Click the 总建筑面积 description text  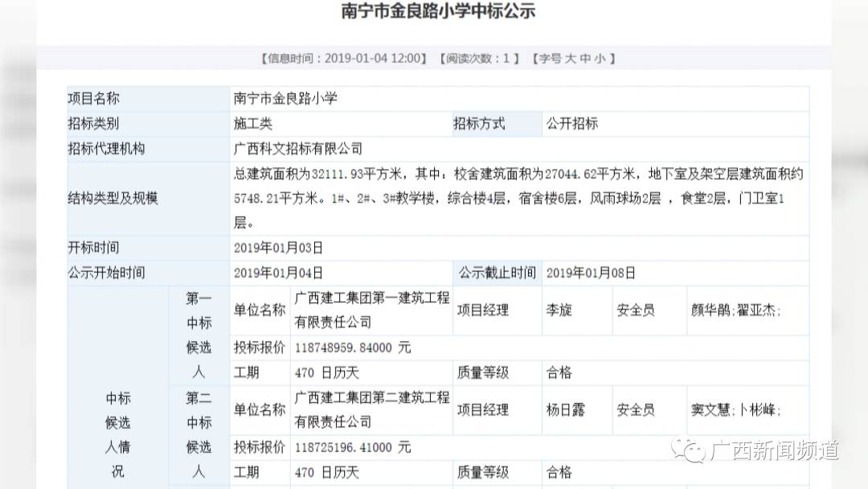point(518,199)
